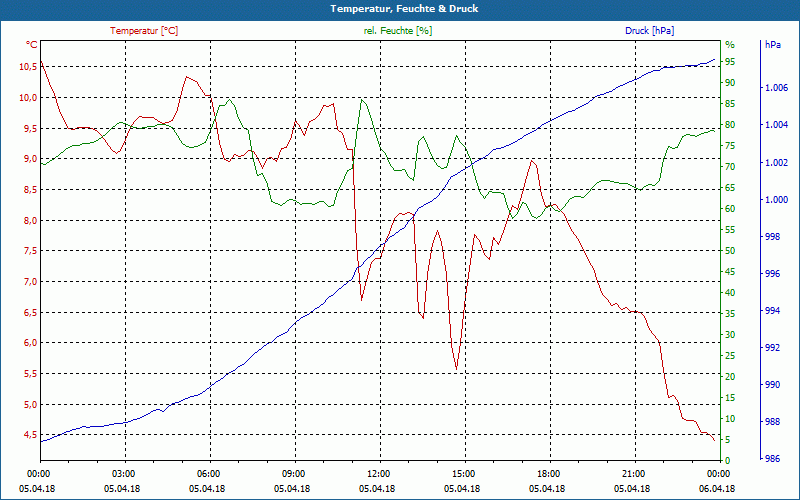Pick the green '75' humidity axis tick
Image resolution: width=800 pixels, height=500 pixels.
730,146
